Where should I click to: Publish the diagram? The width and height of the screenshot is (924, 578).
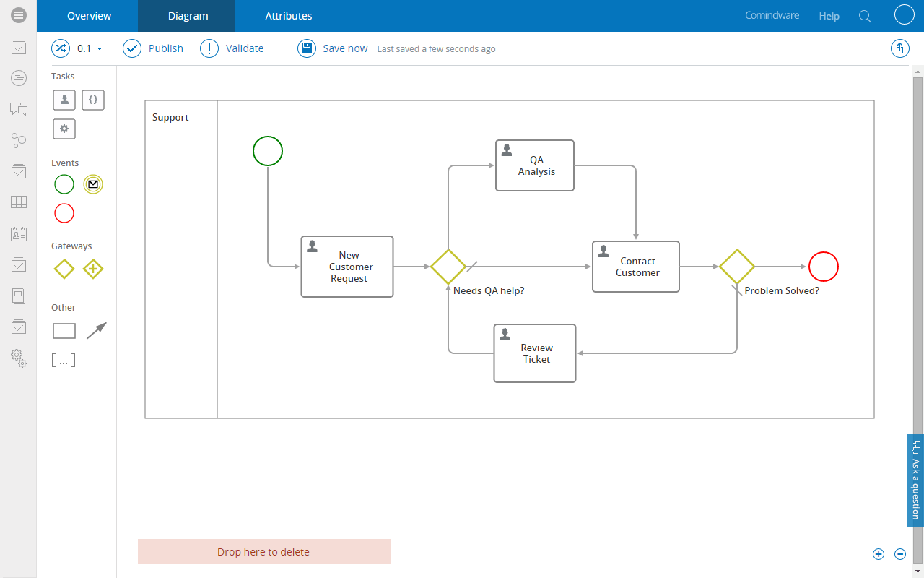tap(152, 48)
